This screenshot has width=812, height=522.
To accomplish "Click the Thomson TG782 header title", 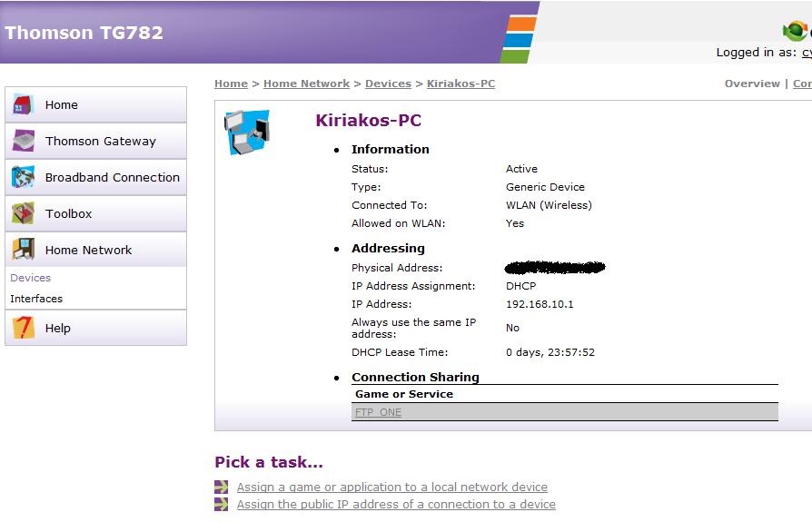I will [x=84, y=33].
